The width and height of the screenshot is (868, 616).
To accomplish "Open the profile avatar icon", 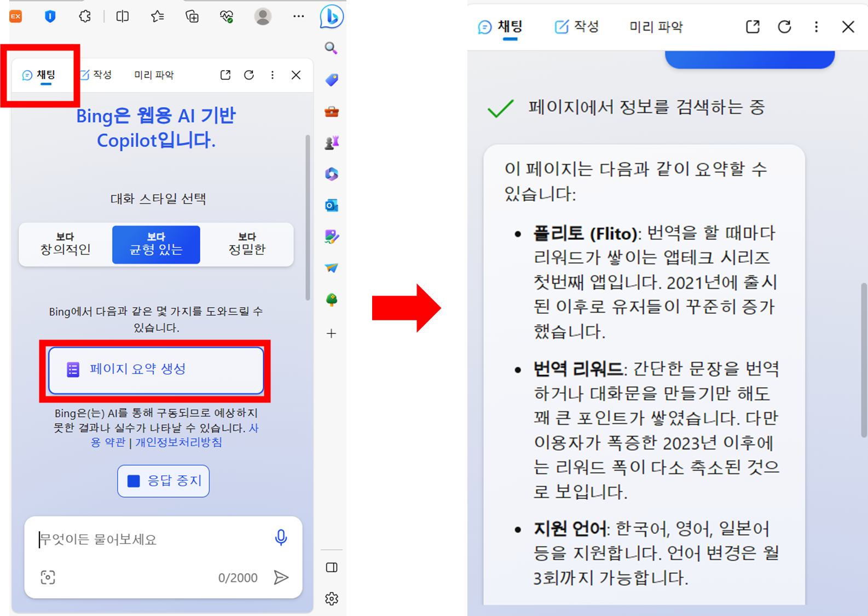I will (x=263, y=16).
